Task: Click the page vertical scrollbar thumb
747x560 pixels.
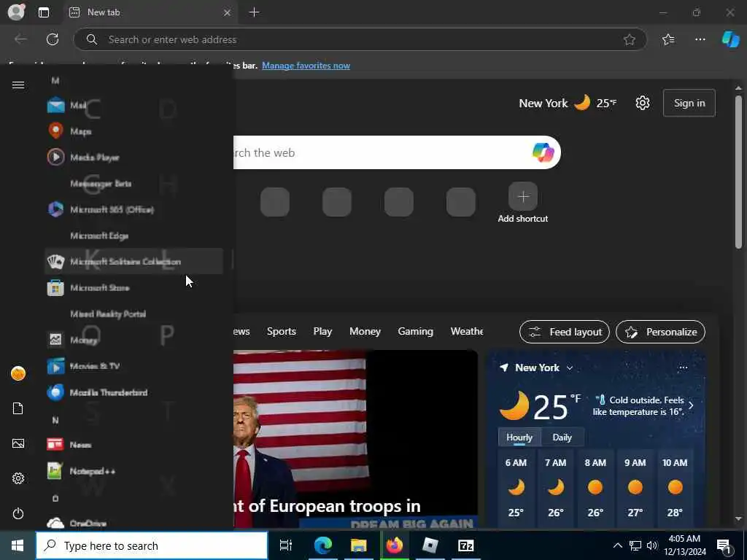Action: pyautogui.click(x=738, y=171)
